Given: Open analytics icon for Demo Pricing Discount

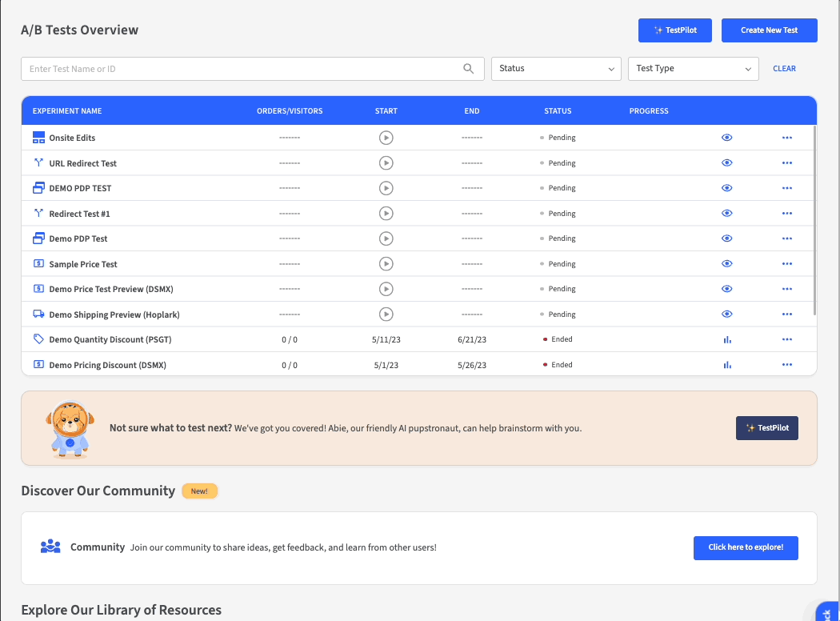Looking at the screenshot, I should coord(727,365).
